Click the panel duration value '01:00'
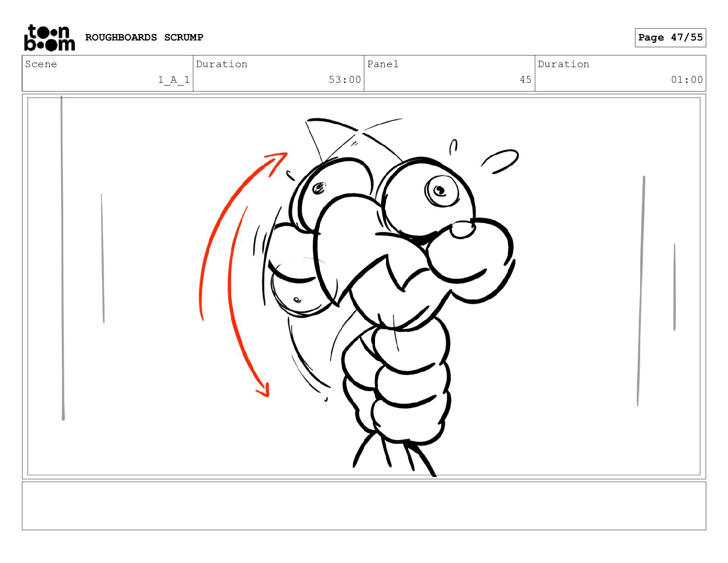The height and width of the screenshot is (563, 728). coord(687,80)
